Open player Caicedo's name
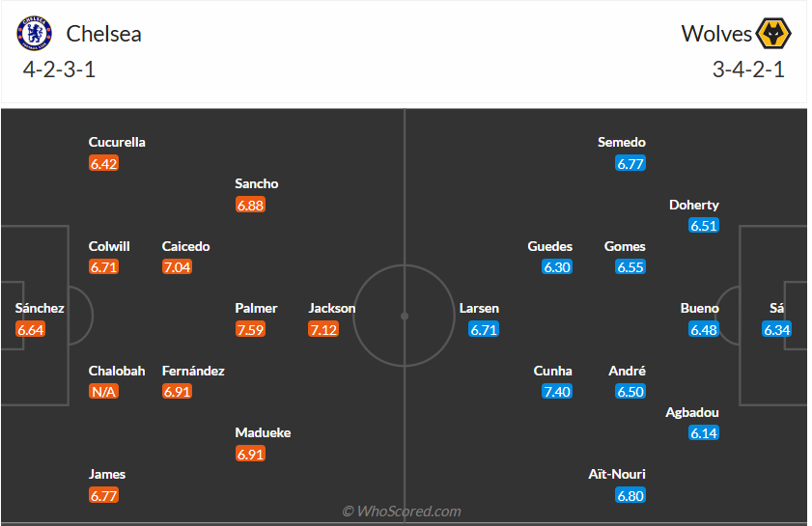Screen dimensions: 812x526 coord(185,246)
